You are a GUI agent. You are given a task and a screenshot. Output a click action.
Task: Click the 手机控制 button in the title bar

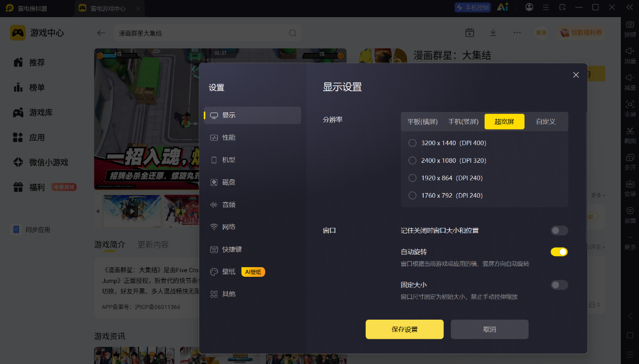click(x=472, y=8)
